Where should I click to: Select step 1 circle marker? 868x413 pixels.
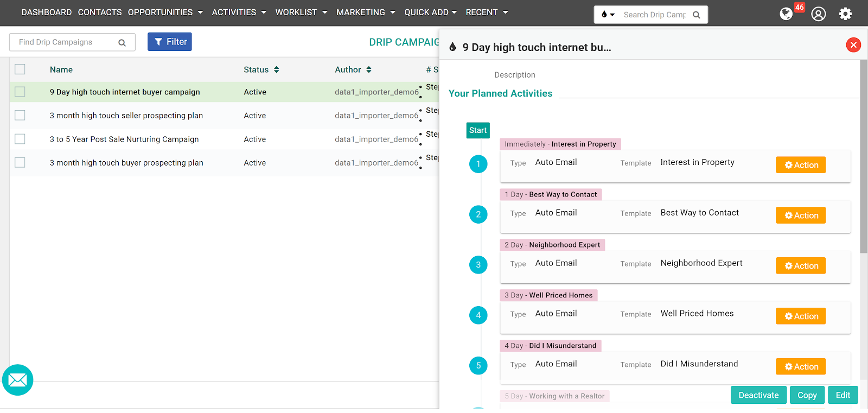tap(478, 164)
